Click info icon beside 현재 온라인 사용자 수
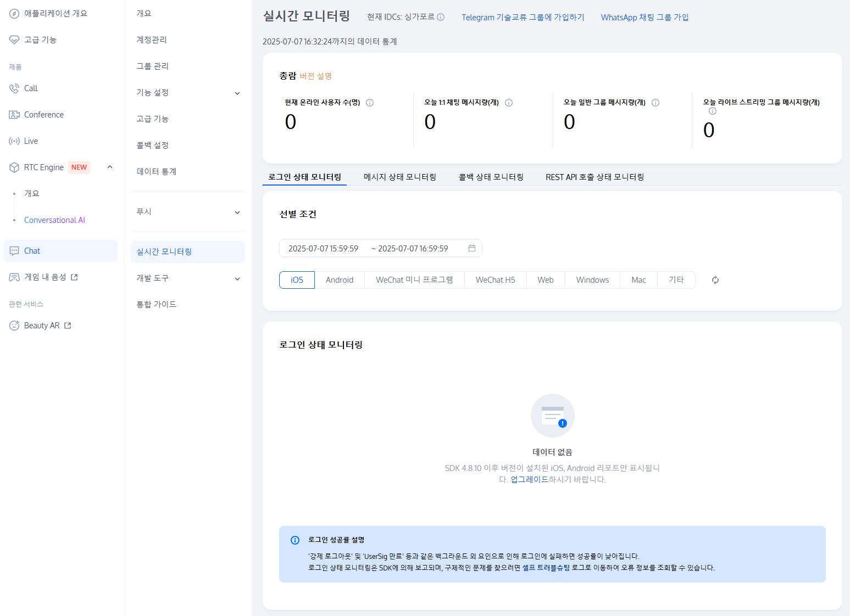The height and width of the screenshot is (616, 850). tap(370, 103)
